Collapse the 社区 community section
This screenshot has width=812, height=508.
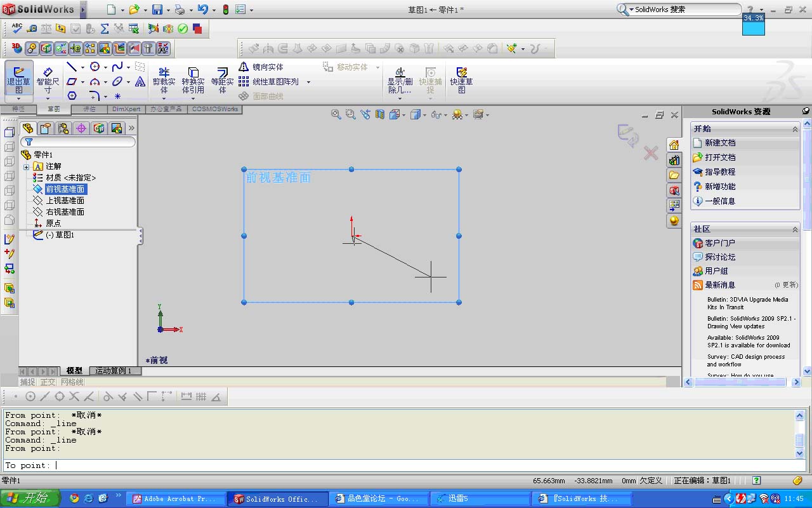[x=794, y=229]
